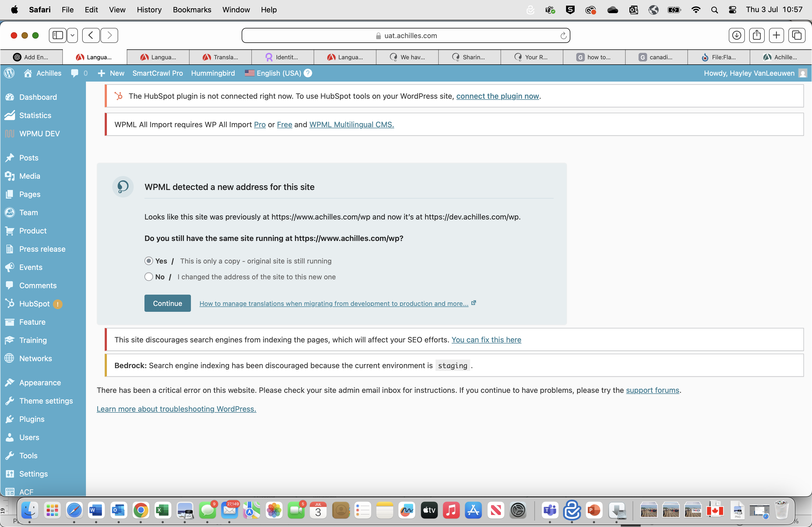Switch to the File:Fla... tab
The height and width of the screenshot is (527, 812).
click(719, 57)
